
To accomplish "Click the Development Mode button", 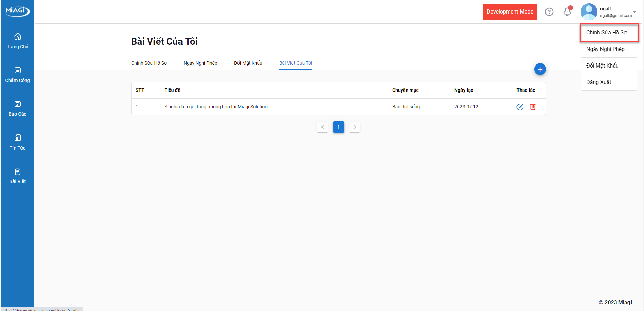I will [510, 12].
